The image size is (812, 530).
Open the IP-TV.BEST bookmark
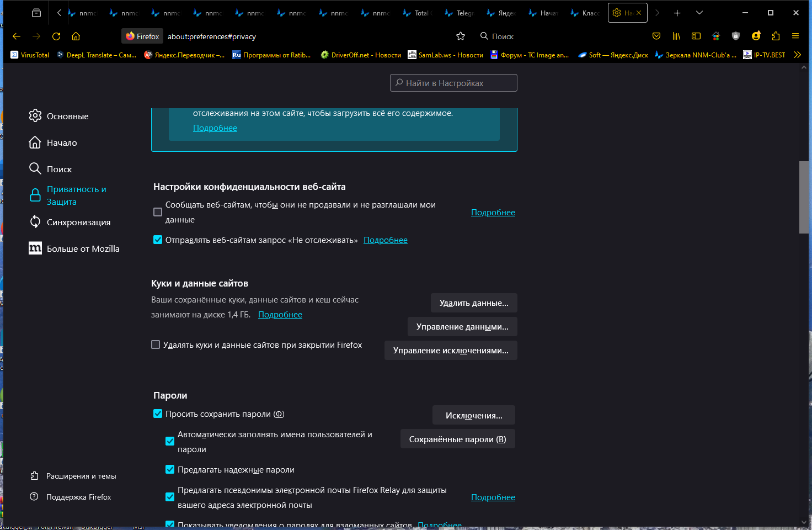764,55
